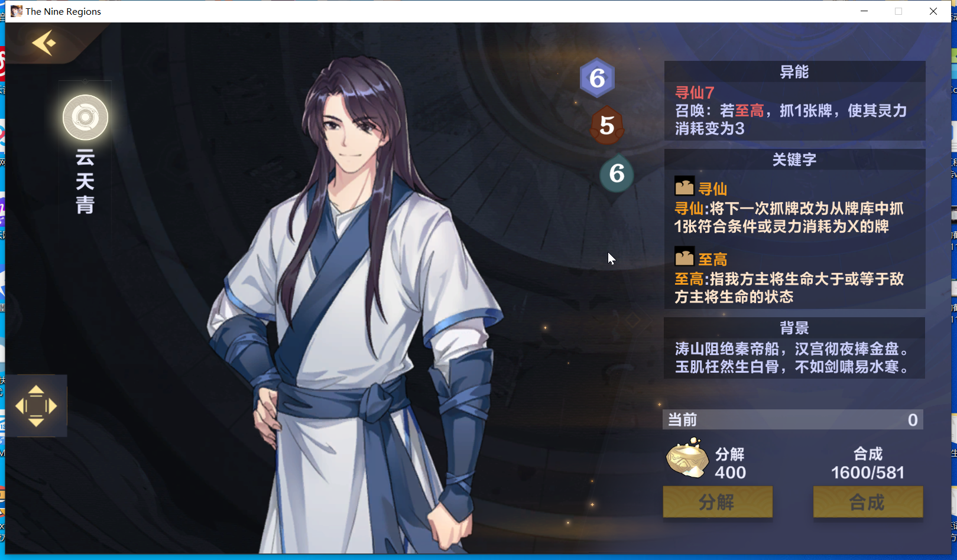Click the teal round health icon showing 6
This screenshot has height=560, width=957.
tap(617, 174)
